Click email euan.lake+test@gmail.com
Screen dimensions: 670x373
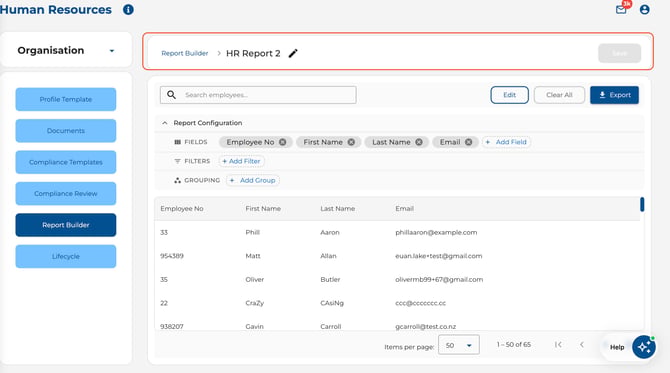point(438,256)
